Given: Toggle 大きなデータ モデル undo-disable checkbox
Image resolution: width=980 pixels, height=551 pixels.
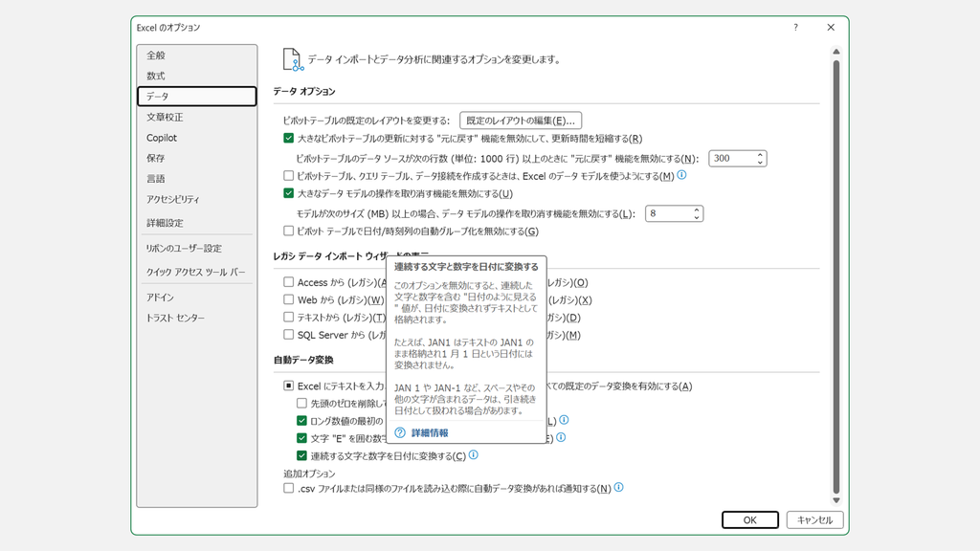Looking at the screenshot, I should click(x=288, y=193).
